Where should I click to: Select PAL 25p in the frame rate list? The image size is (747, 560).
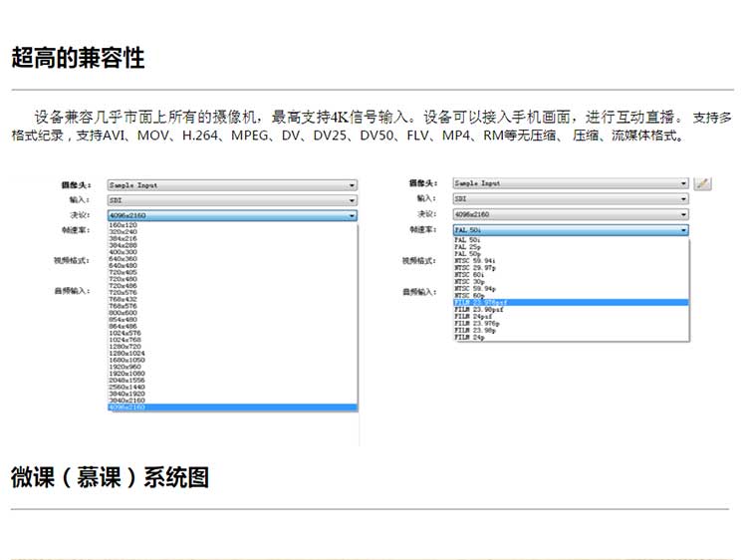[x=467, y=247]
